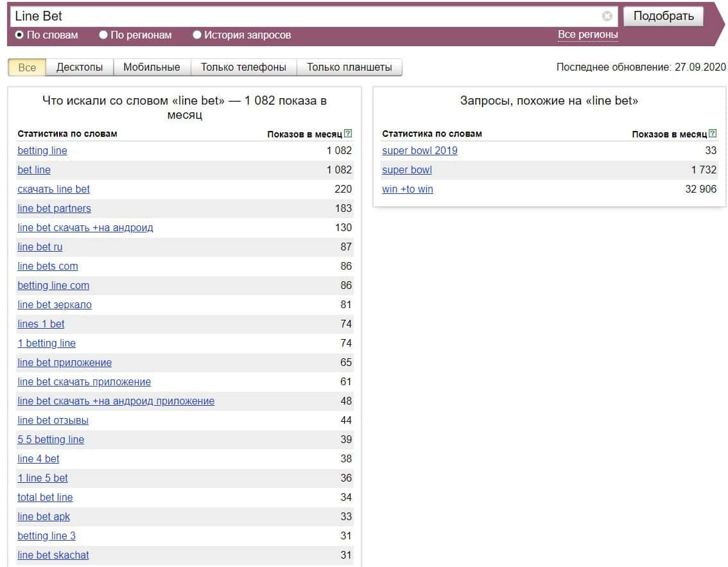Click the 'Все' devices tab
Screen dimensions: 728x567
27,67
